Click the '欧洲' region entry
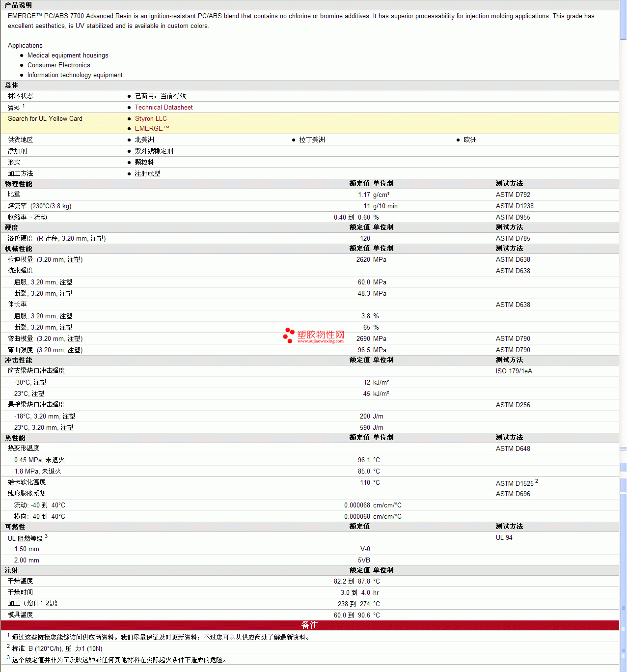The height and width of the screenshot is (672, 627). [470, 140]
